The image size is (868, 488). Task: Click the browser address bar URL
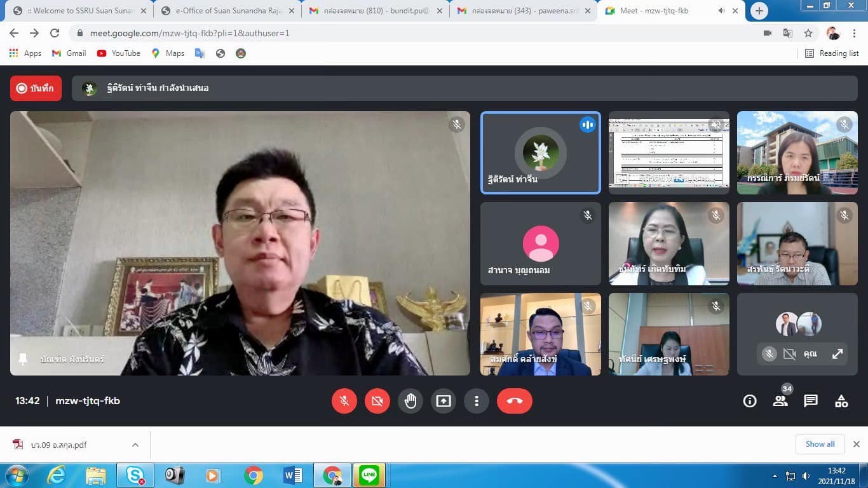[191, 33]
